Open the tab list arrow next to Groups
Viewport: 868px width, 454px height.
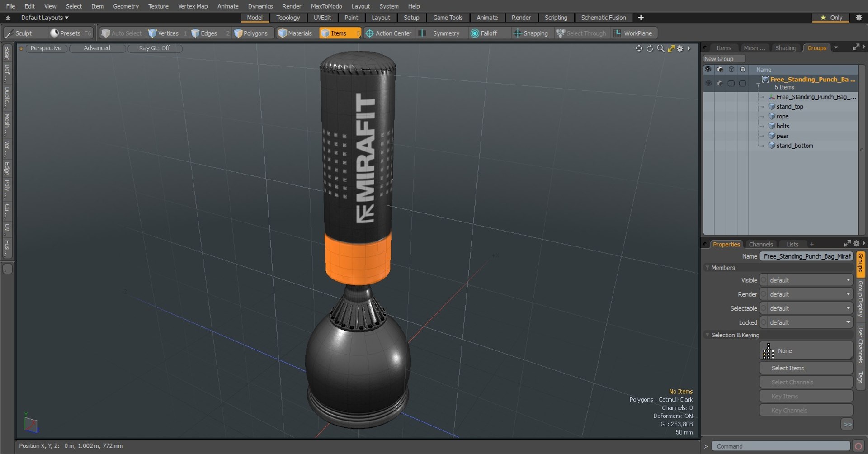pos(836,47)
